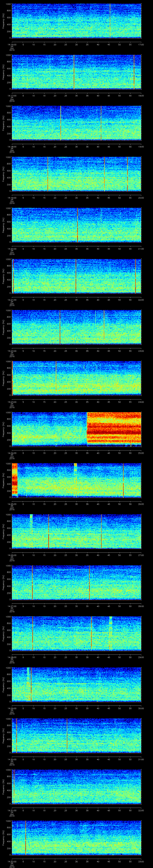The image size is (153, 868).
Task: Click the Frequency (Hz) axis label of 14:24 spectrogram
Action: pos(3,429)
